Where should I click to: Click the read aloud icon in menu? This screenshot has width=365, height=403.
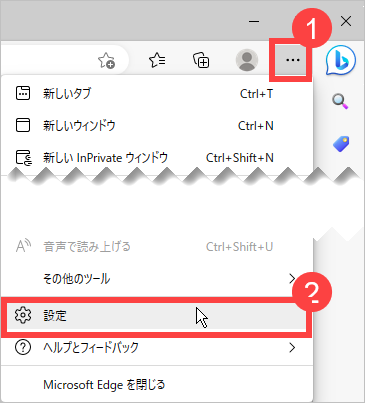tap(23, 246)
